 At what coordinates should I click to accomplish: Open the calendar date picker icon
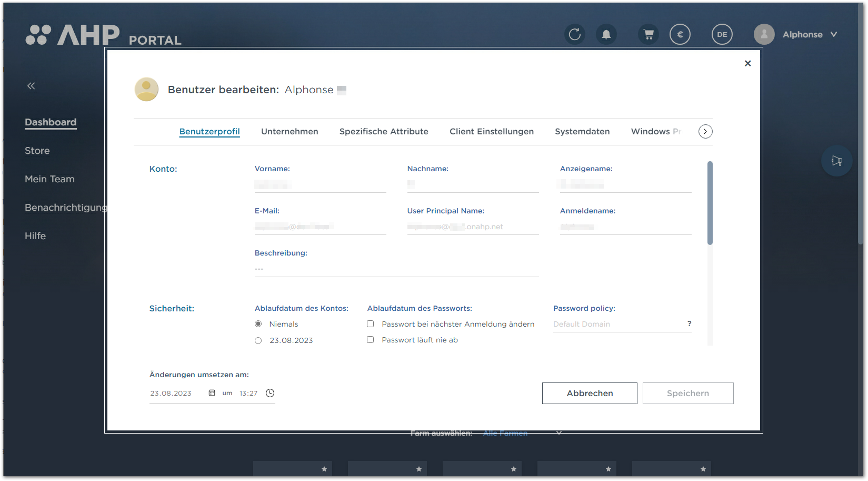pyautogui.click(x=212, y=393)
